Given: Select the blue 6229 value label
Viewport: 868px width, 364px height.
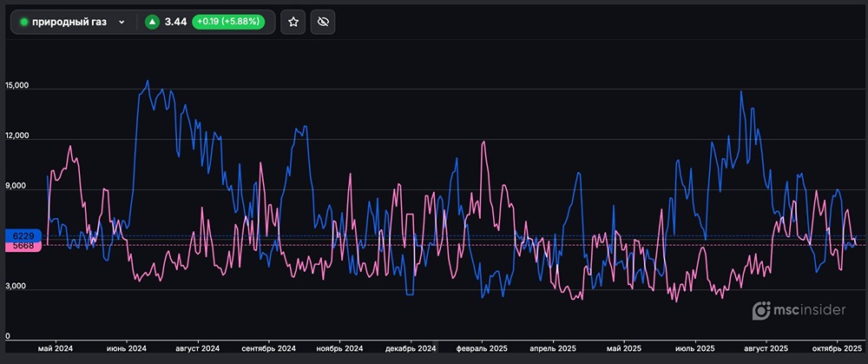Looking at the screenshot, I should (23, 236).
